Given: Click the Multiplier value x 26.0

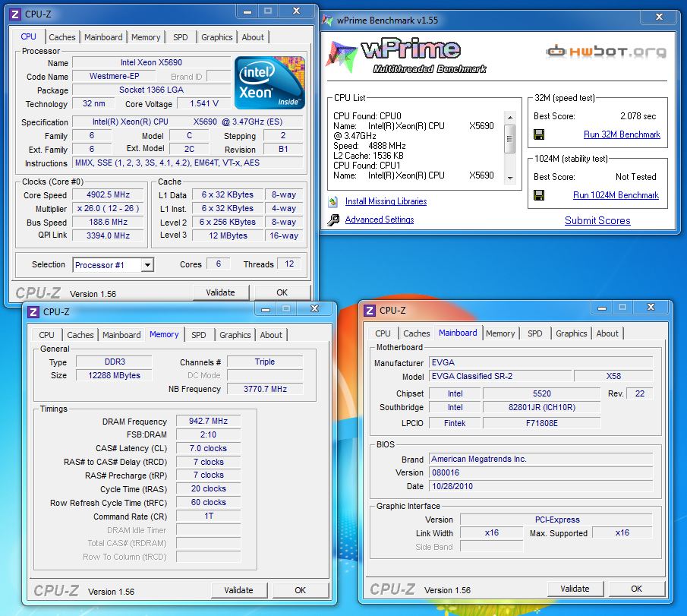Looking at the screenshot, I should tap(109, 209).
